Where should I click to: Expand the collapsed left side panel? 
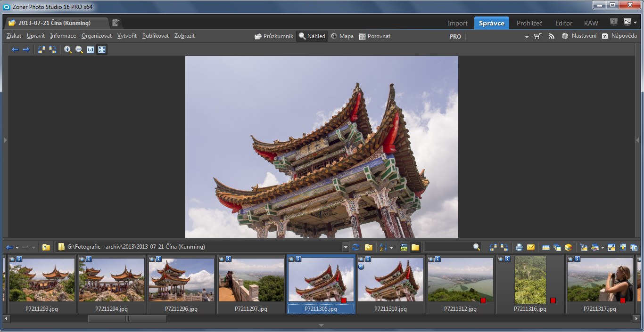pyautogui.click(x=5, y=140)
